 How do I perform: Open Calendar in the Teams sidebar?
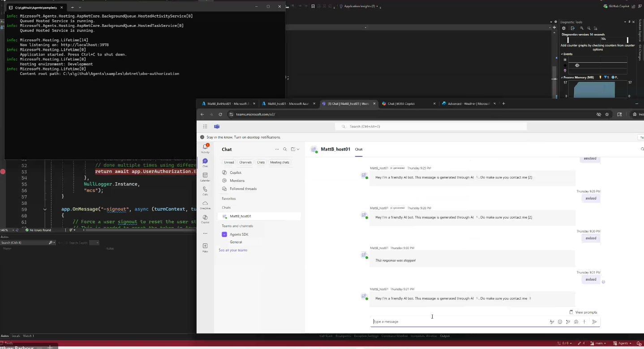(x=205, y=177)
